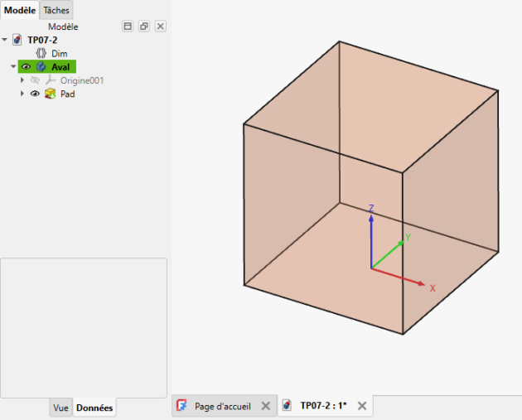Expand the Origine001 tree node

[x=22, y=80]
